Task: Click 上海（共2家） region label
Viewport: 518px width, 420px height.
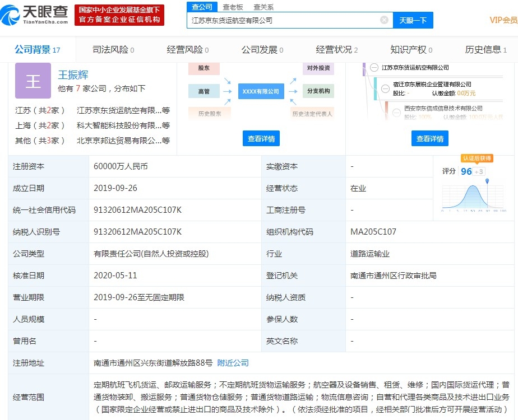Action: (x=40, y=125)
